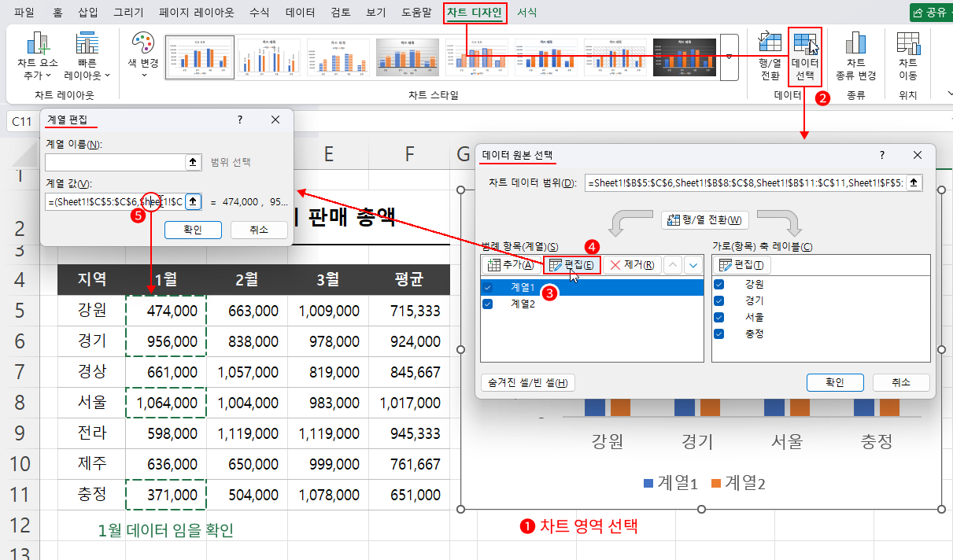This screenshot has width=953, height=560.
Task: Open the 파일 menu
Action: point(24,13)
